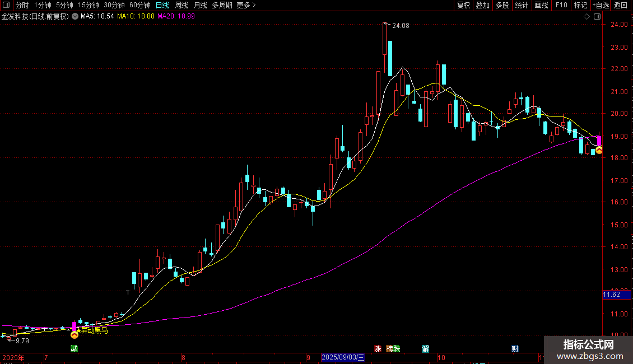This screenshot has height=364, width=633.
Task: Select the 30分钟 period tab
Action: tap(114, 5)
